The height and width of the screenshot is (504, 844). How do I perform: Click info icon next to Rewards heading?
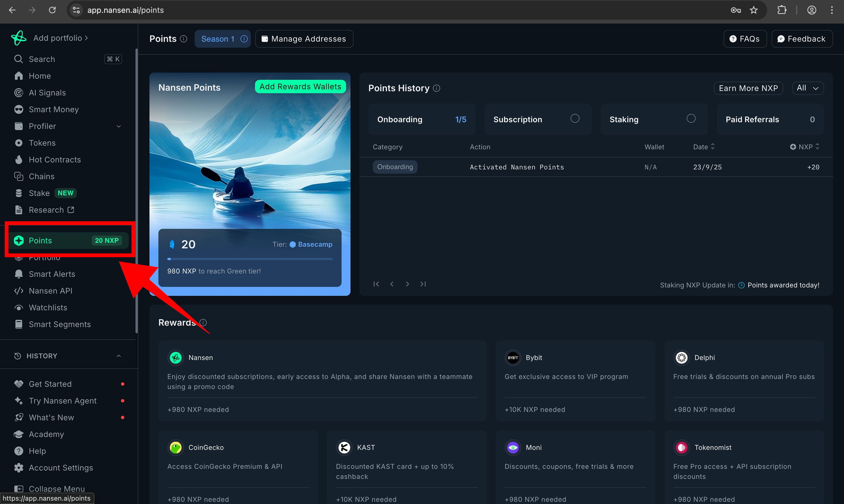click(203, 323)
